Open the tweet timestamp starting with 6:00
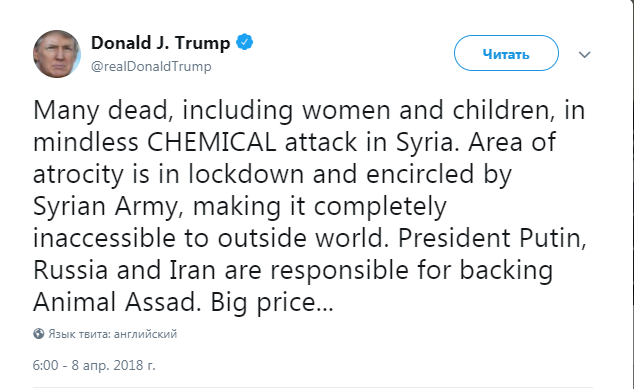 (94, 366)
